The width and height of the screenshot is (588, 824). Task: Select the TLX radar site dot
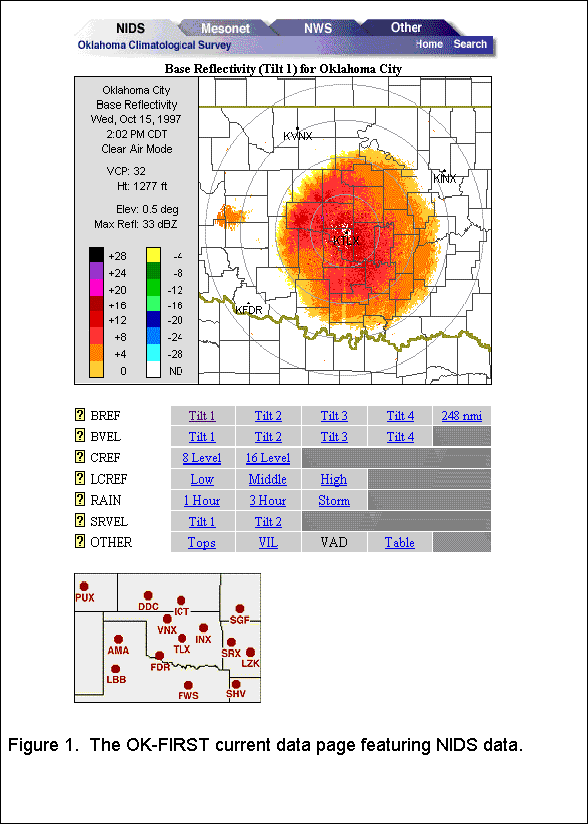point(182,638)
